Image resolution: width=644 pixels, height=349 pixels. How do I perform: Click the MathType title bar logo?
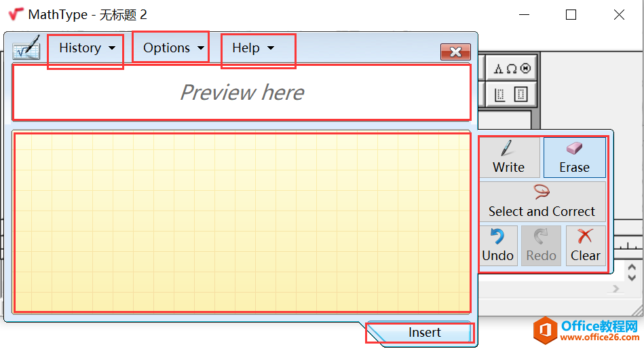(16, 14)
